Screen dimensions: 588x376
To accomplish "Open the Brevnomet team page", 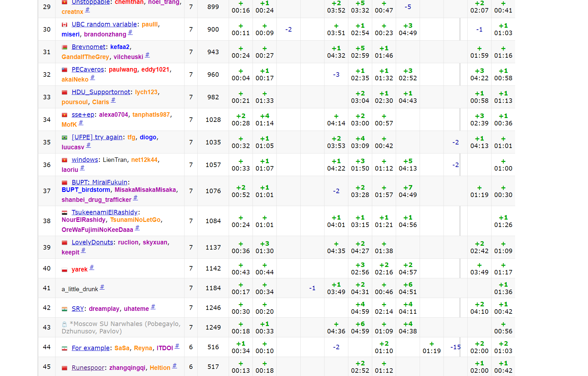I will click(x=88, y=47).
